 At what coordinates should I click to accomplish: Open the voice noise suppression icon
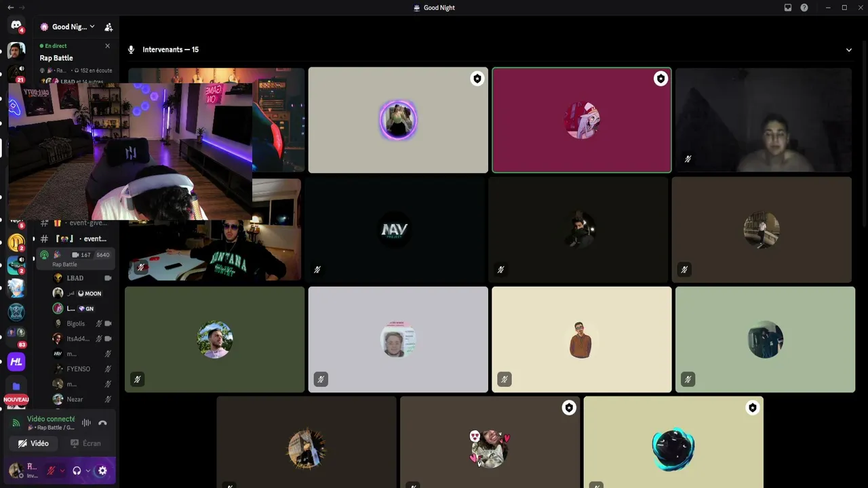tap(86, 423)
